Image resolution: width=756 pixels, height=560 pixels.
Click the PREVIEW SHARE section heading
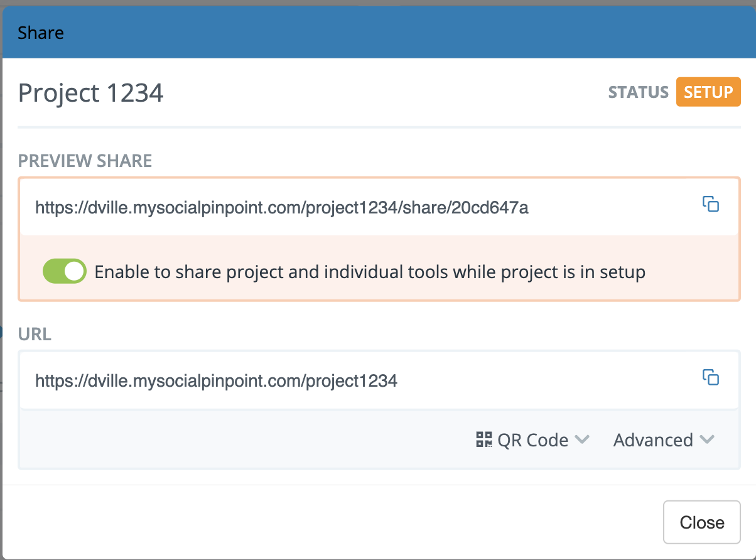[x=85, y=161]
